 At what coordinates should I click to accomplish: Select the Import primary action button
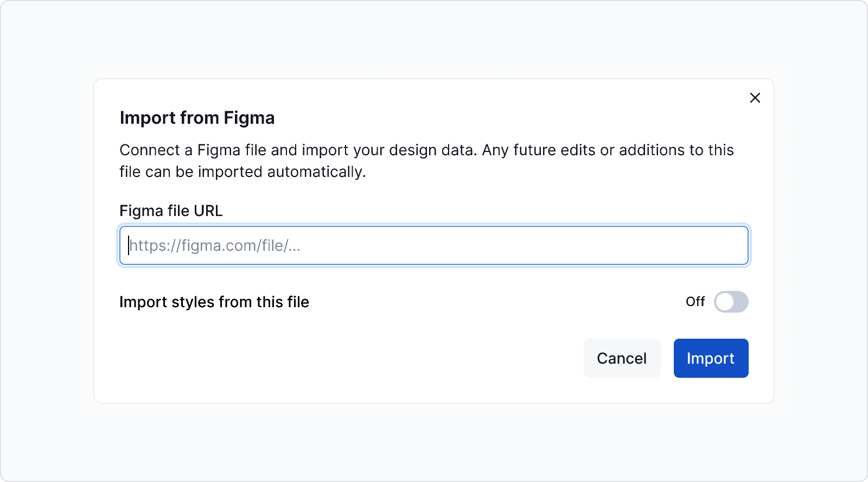point(711,358)
